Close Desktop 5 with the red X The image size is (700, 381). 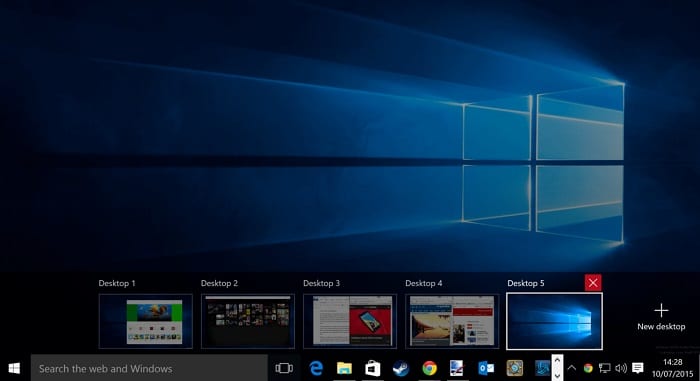593,283
